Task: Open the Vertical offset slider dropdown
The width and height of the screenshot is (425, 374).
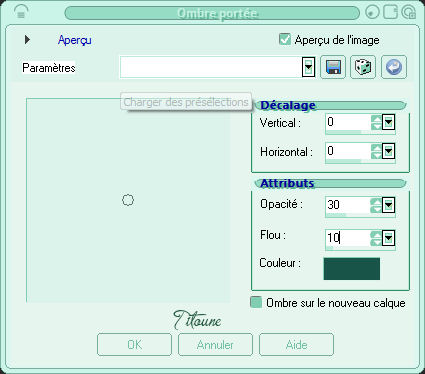Action: click(x=388, y=122)
